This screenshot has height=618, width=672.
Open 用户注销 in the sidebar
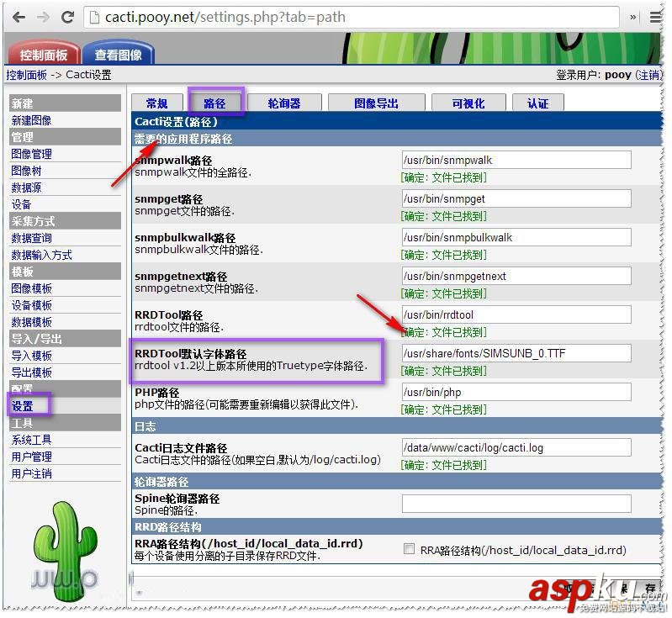[x=32, y=473]
